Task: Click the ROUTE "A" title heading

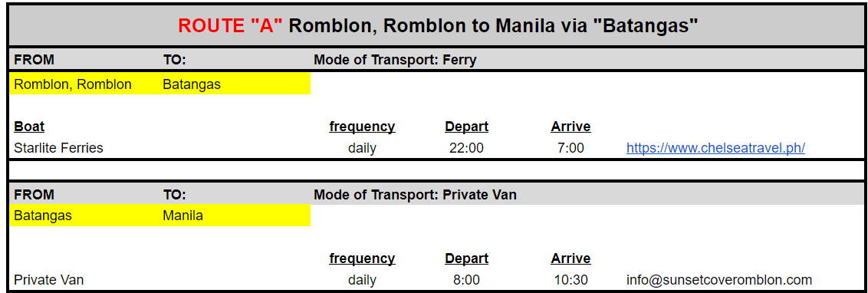Action: (x=438, y=25)
